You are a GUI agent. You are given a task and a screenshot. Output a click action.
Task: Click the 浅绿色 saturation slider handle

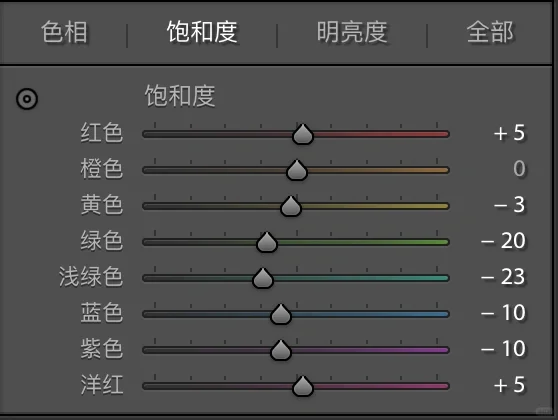263,278
